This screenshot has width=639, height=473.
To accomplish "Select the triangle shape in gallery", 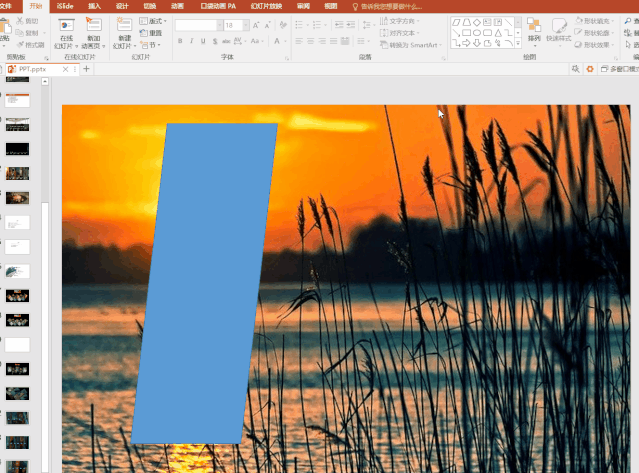I will click(498, 33).
